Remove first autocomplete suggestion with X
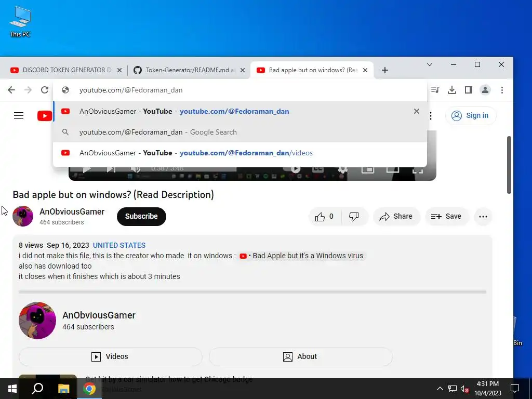The height and width of the screenshot is (399, 532). (417, 111)
